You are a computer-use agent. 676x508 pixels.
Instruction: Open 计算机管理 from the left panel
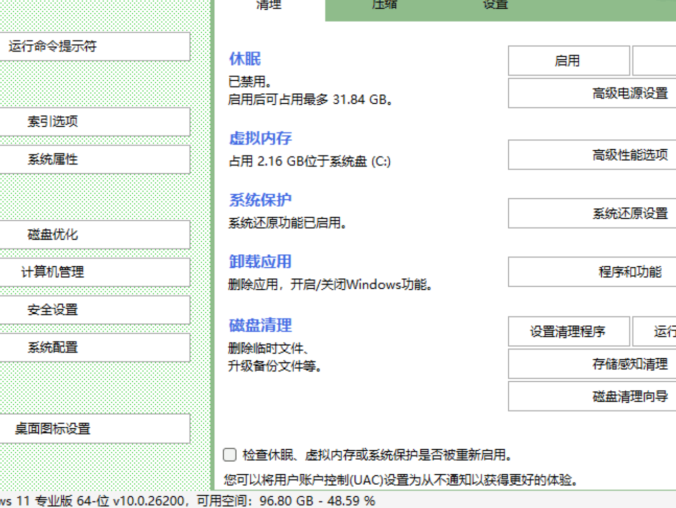[94, 272]
